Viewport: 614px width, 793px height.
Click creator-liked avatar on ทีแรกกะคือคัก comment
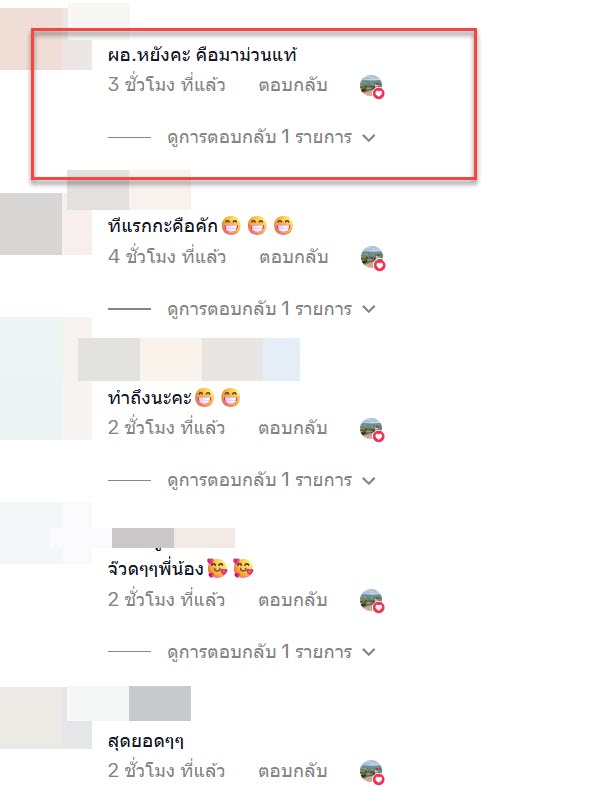pos(373,258)
